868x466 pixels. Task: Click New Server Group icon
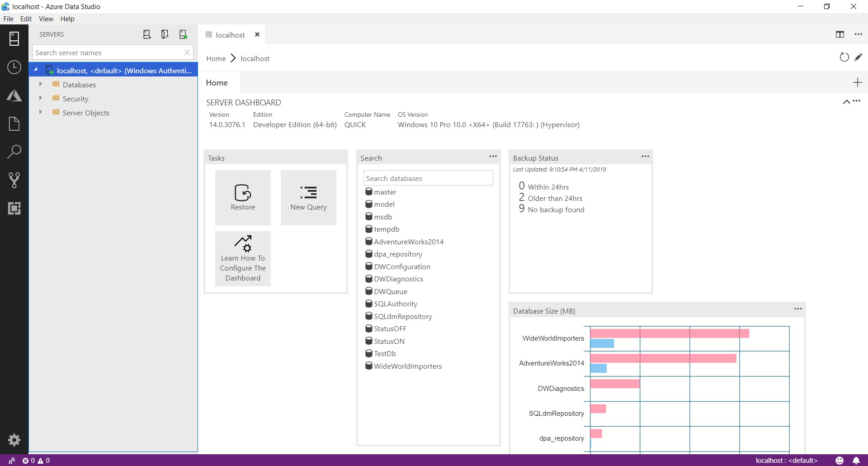[x=165, y=34]
